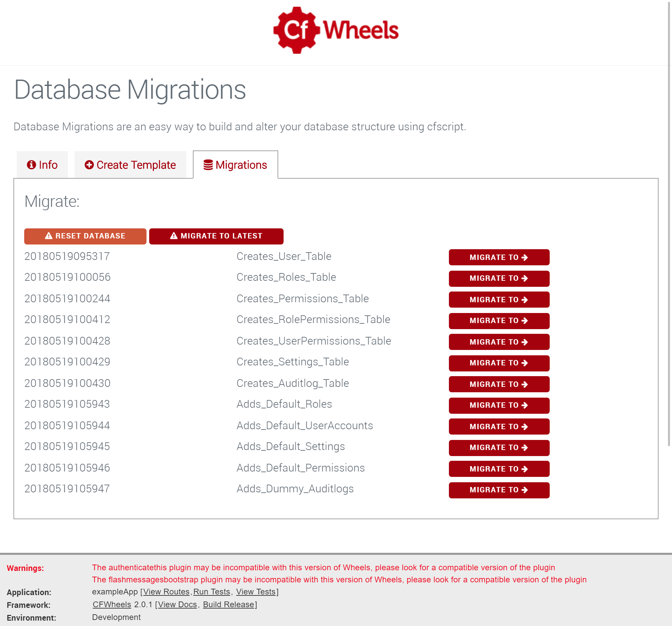This screenshot has height=626, width=672.
Task: Migrate to the Adds_Default_Permissions migration
Action: point(499,469)
